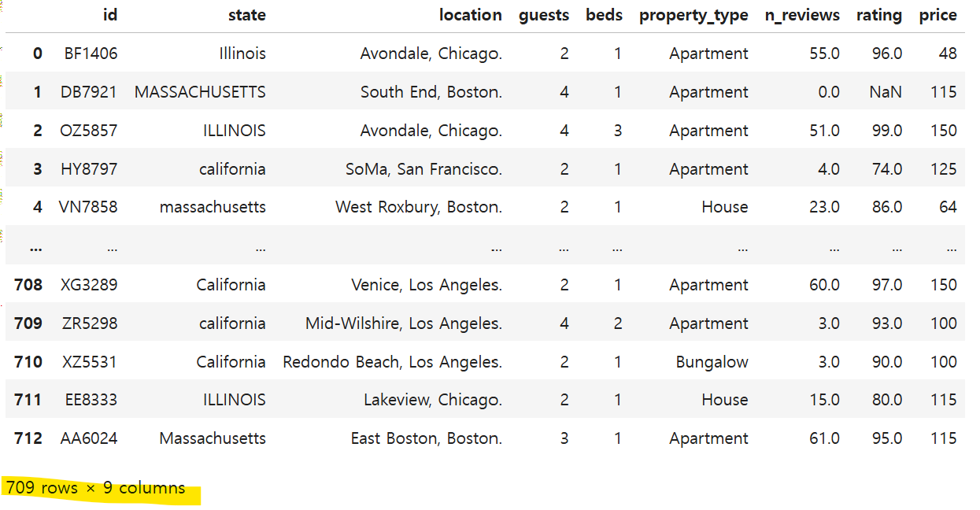
Task: Click the 'Bungalow' property type cell
Action: click(712, 362)
